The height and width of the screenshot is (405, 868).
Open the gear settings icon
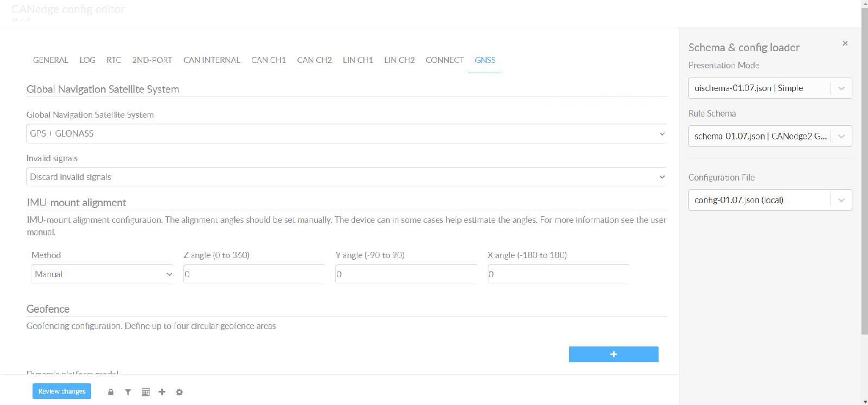click(180, 392)
